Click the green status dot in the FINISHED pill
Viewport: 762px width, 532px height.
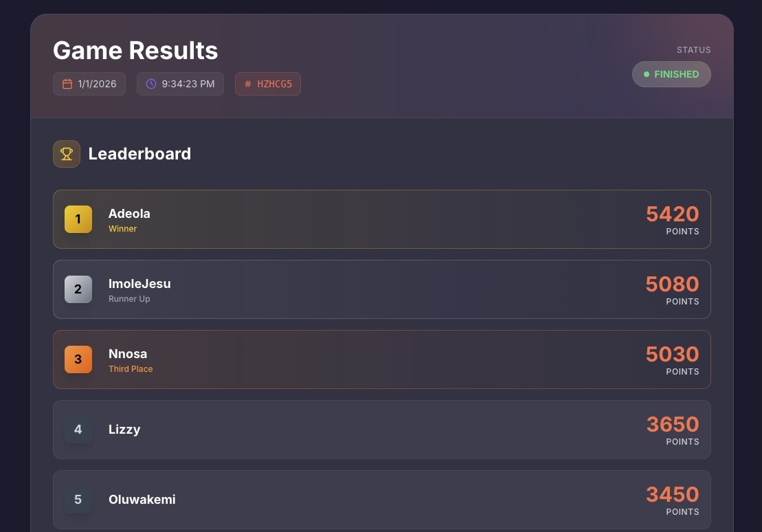[x=646, y=74]
